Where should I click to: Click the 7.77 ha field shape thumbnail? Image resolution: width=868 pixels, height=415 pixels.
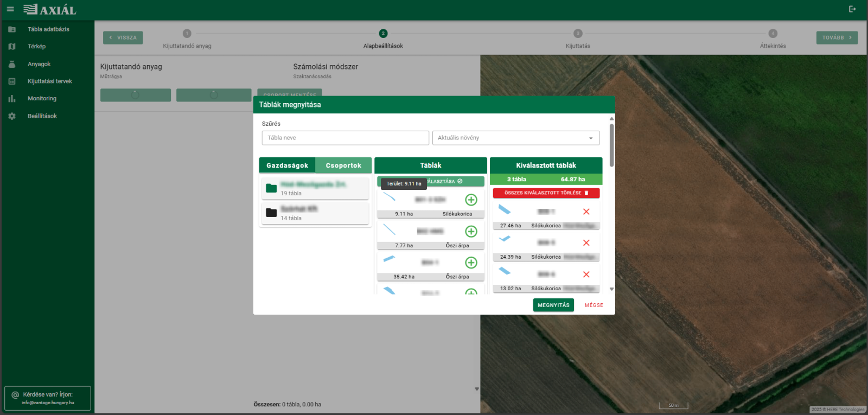coord(389,229)
